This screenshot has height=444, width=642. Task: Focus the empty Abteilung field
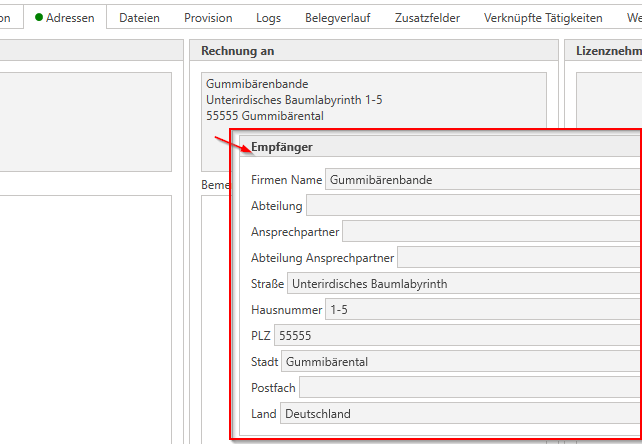470,206
